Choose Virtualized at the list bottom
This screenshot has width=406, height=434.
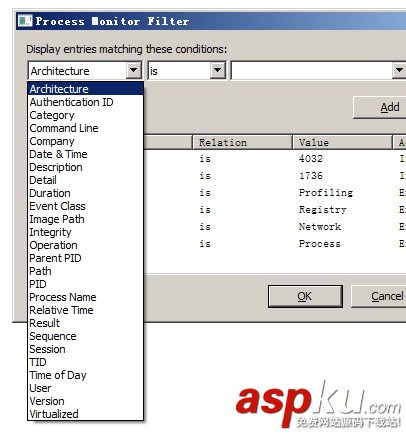click(85, 414)
